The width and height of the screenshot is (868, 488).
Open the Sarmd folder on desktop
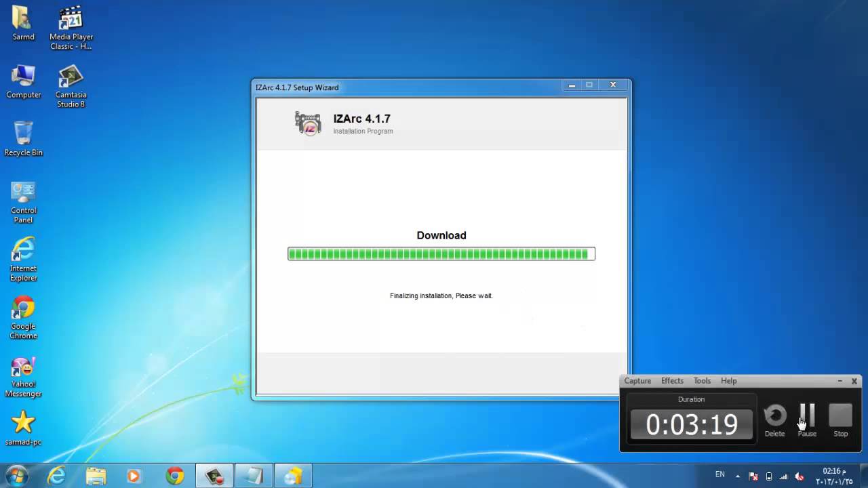point(23,23)
